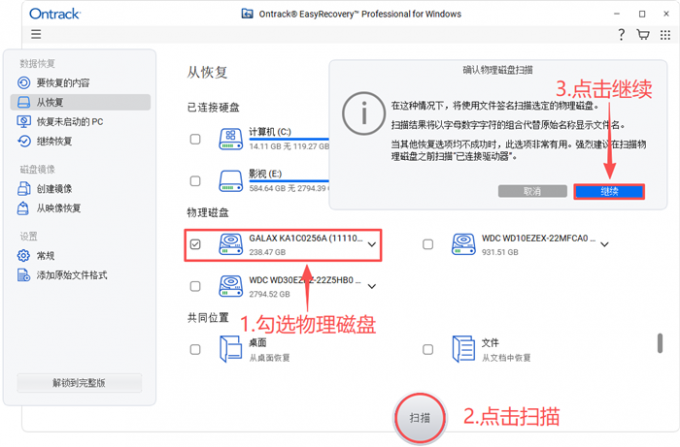Click the vertical scrollbar thumb
Screen dimensions: 680x447
pos(660,343)
